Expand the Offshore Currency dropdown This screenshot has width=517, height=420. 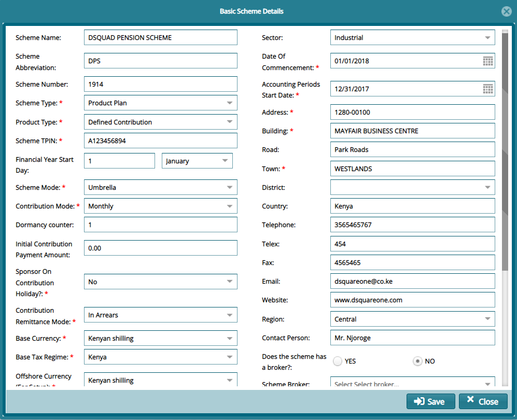click(161, 380)
